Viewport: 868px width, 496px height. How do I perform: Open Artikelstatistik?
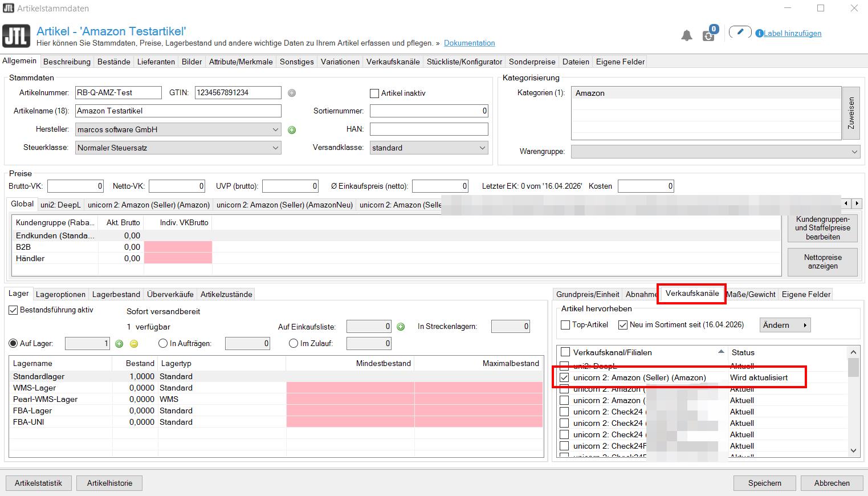pos(39,483)
